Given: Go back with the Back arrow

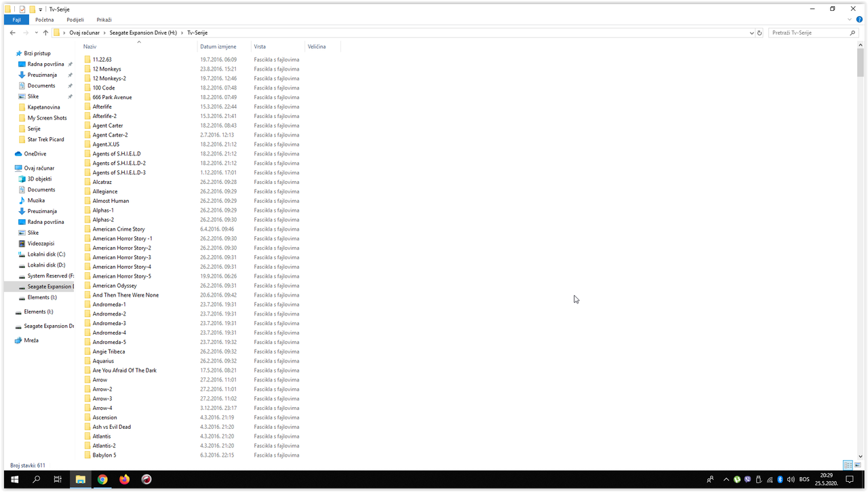Looking at the screenshot, I should [13, 33].
